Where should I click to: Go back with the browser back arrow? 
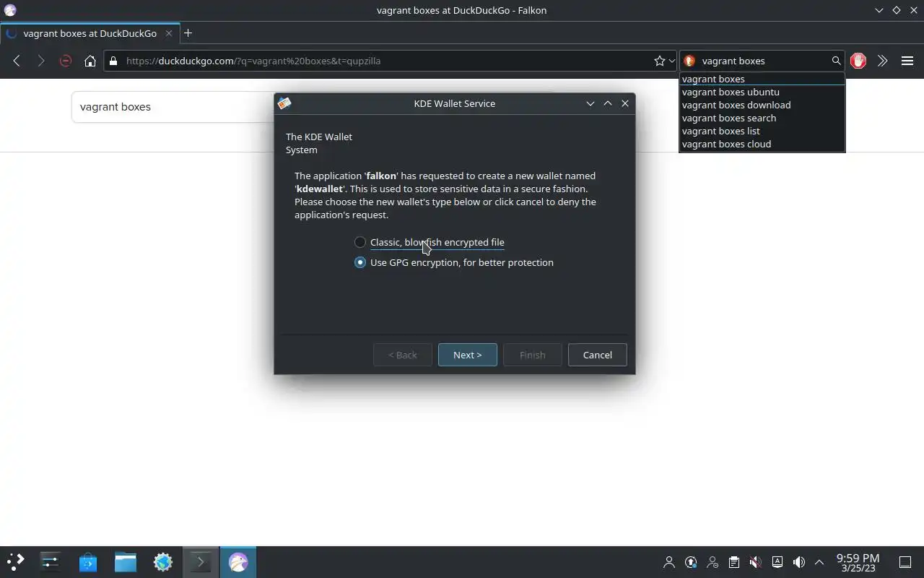click(x=17, y=61)
